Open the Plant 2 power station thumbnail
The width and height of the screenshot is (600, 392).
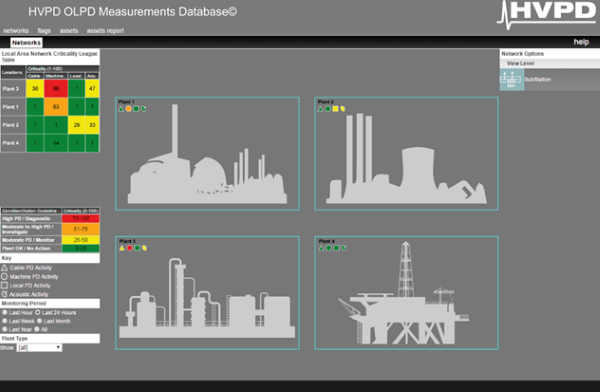[406, 154]
